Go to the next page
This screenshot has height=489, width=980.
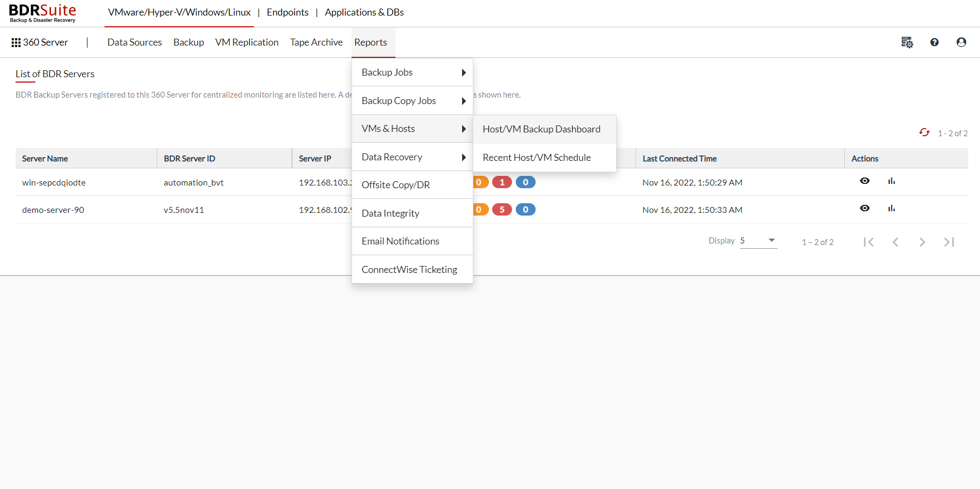922,242
